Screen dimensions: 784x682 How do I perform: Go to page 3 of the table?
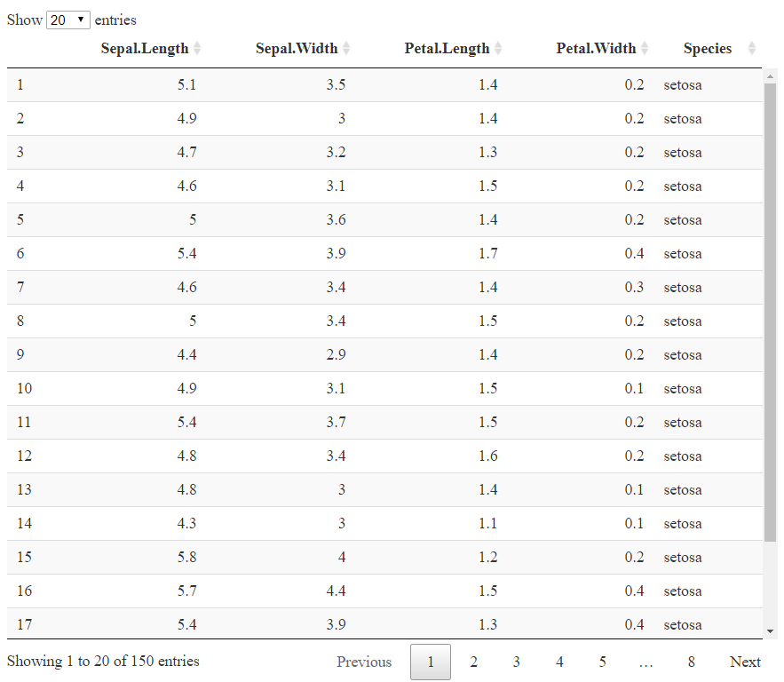click(517, 662)
